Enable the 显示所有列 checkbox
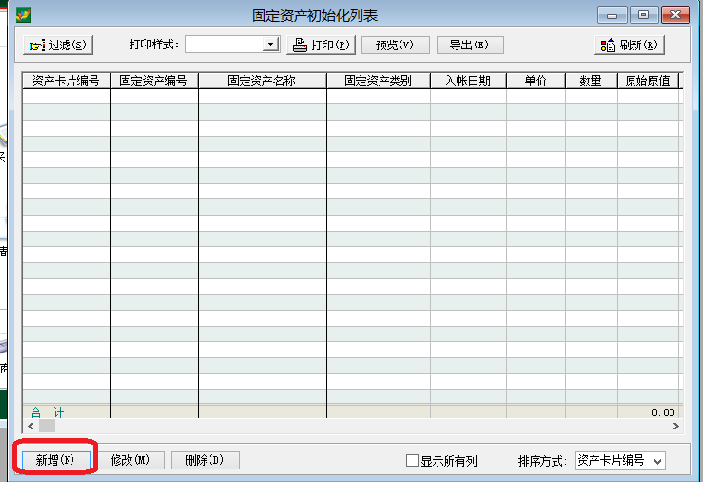The width and height of the screenshot is (703, 482). pyautogui.click(x=412, y=461)
